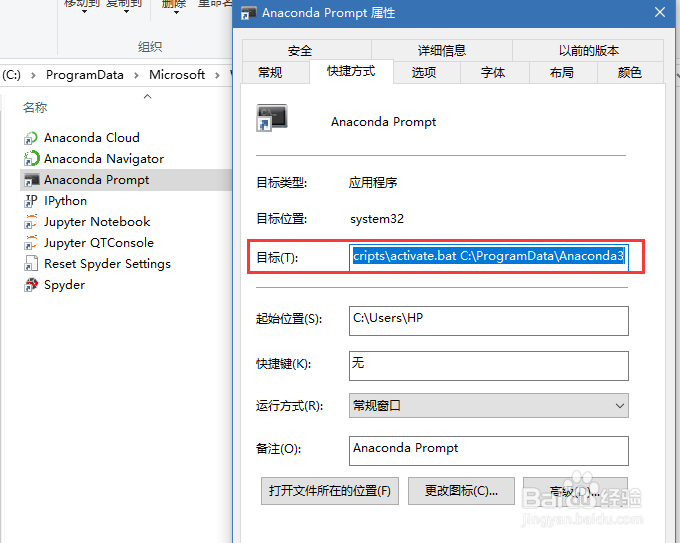The image size is (680, 543).
Task: Select Jupyter QTConsole in file list
Action: point(99,242)
